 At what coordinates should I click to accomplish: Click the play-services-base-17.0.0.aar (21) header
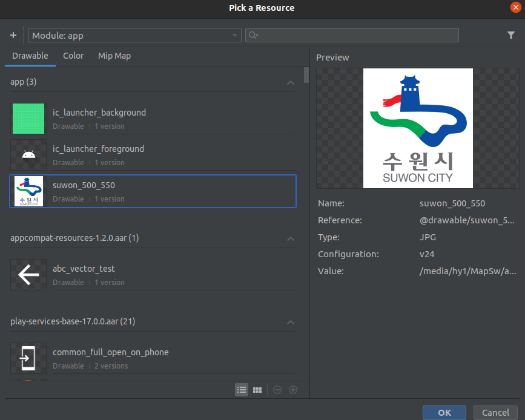coord(73,321)
